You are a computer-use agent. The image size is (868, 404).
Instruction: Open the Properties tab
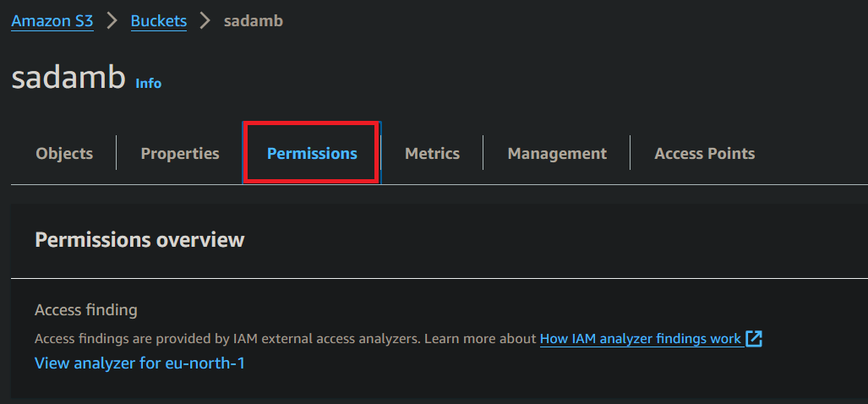(x=180, y=153)
